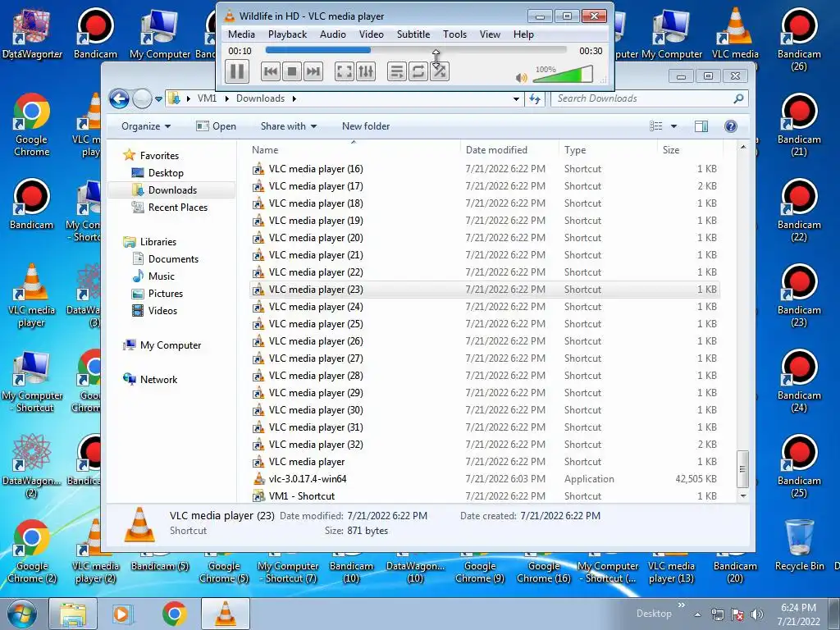Open the Subtitle menu in VLC
Screen dimensions: 840x630
coord(413,34)
